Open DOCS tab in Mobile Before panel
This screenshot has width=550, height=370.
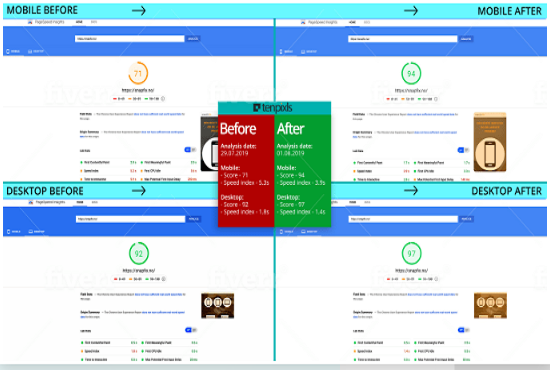[x=94, y=22]
